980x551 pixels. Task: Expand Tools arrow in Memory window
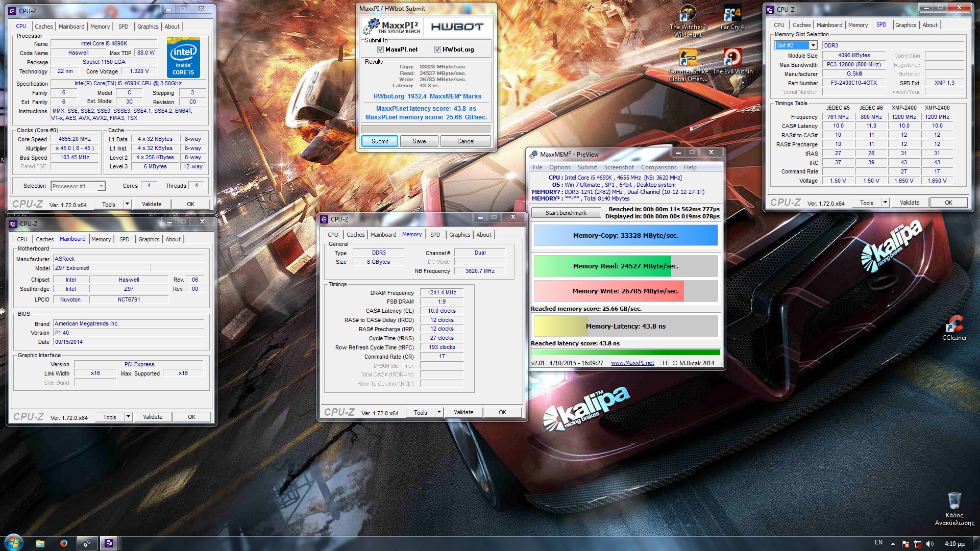coord(439,412)
